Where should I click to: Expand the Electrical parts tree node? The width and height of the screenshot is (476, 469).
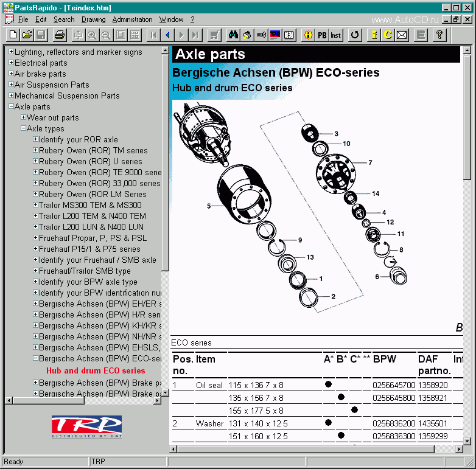coord(11,63)
